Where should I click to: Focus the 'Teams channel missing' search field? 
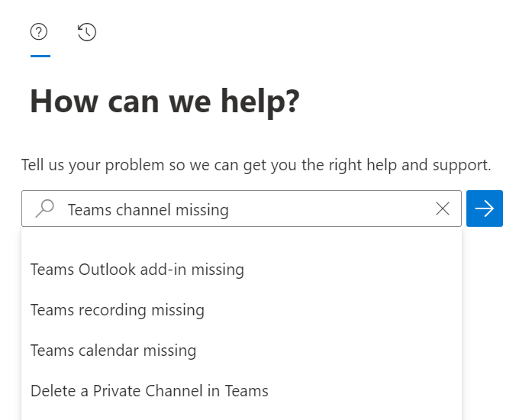241,208
